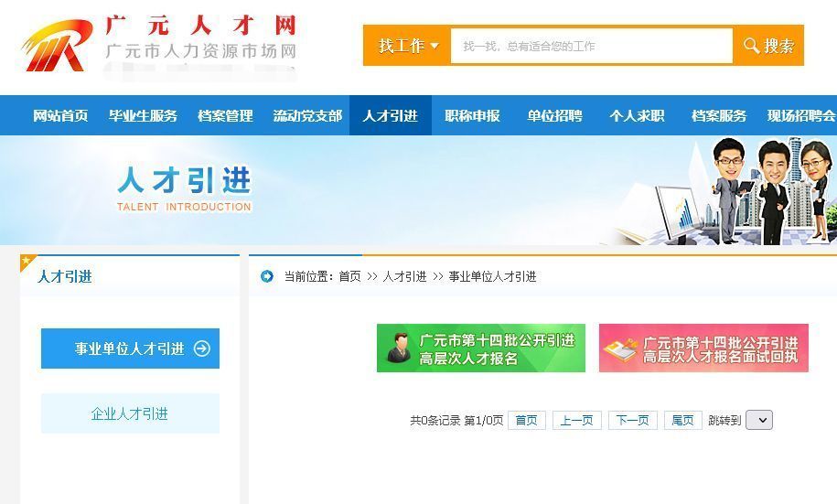837x504 pixels.
Task: Click the person icon on green 报名 banner
Action: pos(399,347)
